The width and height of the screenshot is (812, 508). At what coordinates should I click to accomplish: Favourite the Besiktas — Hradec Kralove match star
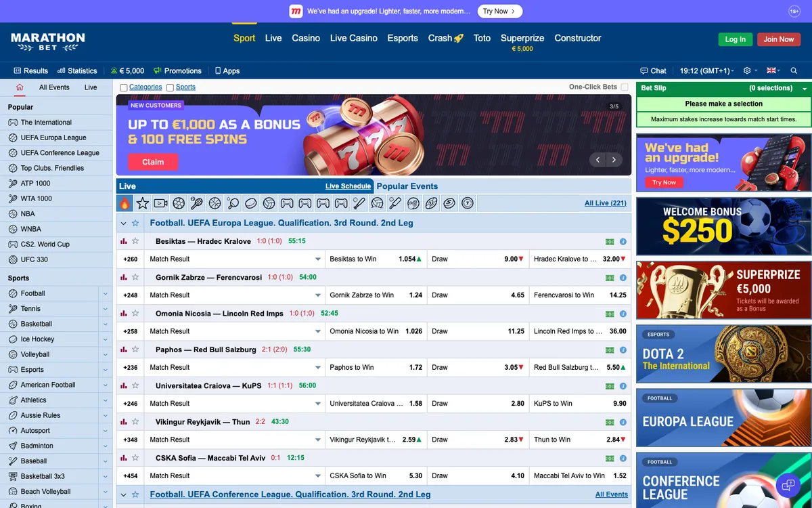coord(135,241)
